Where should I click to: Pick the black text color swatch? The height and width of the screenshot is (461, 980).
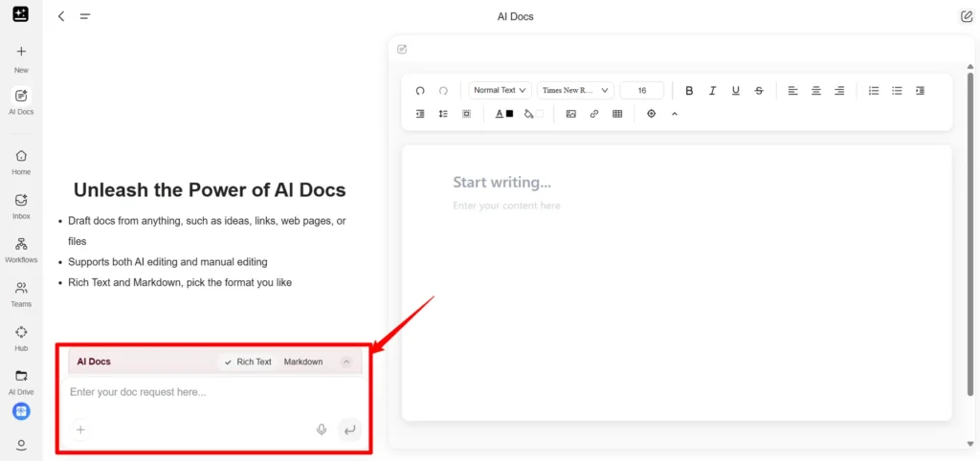tap(509, 114)
